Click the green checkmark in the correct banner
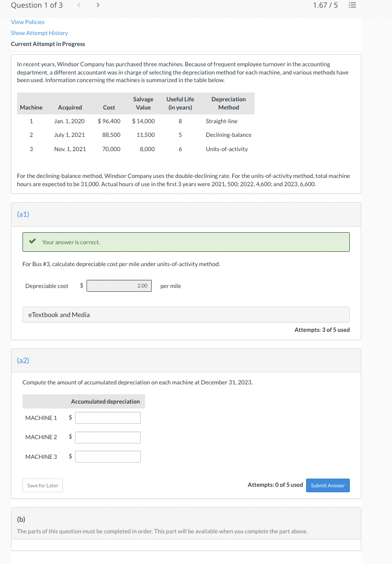Screen dimensions: 392x564 31,241
